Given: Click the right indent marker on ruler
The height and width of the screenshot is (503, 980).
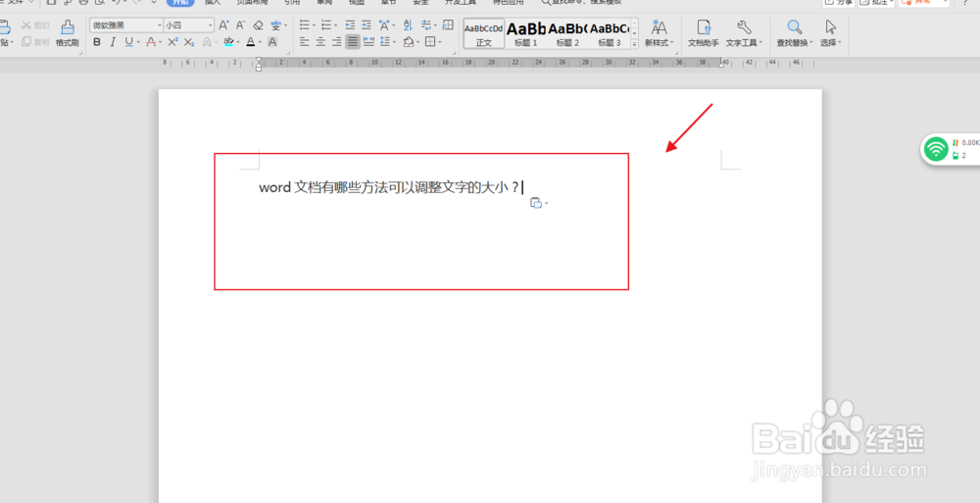Looking at the screenshot, I should pyautogui.click(x=721, y=64).
